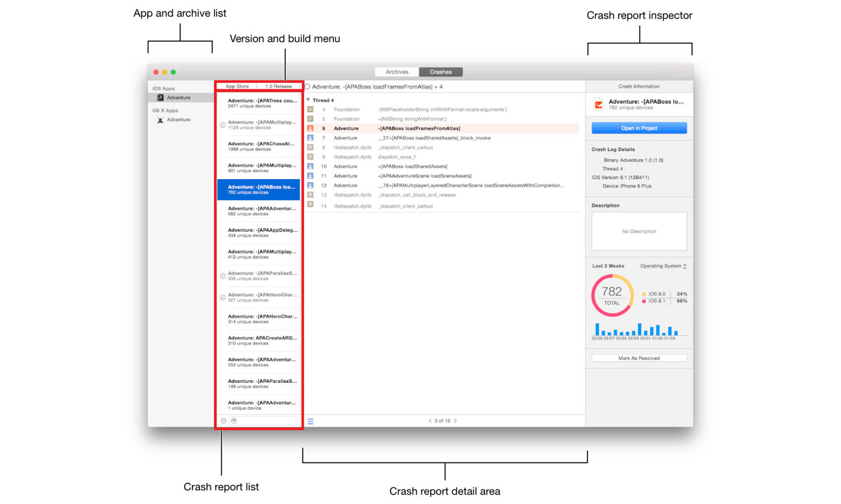Click the 782 total donut chart
Screen dimensions: 841x504
click(x=612, y=296)
